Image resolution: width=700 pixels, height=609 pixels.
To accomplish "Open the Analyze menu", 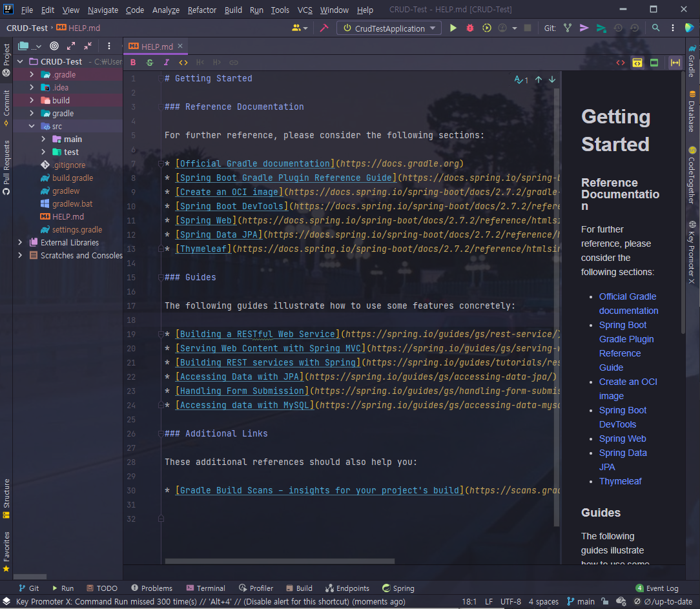I will (165, 10).
